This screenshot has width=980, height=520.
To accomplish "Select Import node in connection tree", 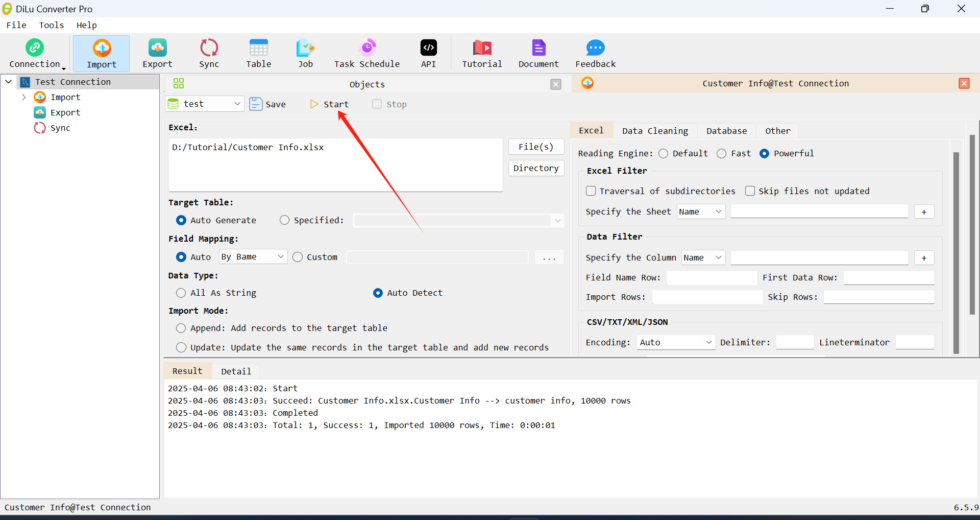I will click(65, 97).
